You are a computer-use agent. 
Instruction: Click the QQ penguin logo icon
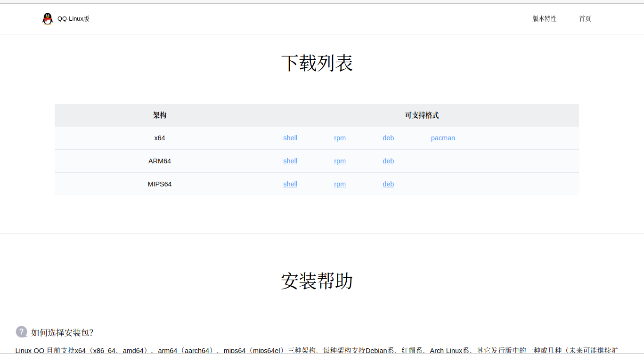pos(48,19)
